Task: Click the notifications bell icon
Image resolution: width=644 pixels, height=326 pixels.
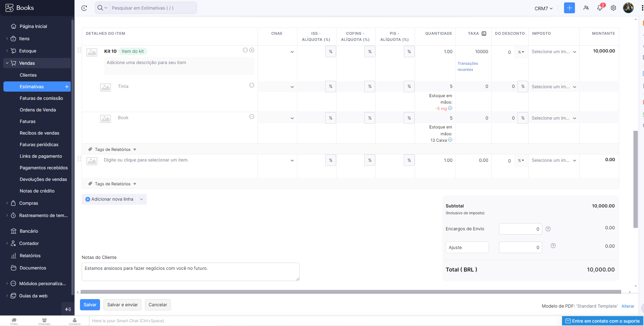Action: 600,8
